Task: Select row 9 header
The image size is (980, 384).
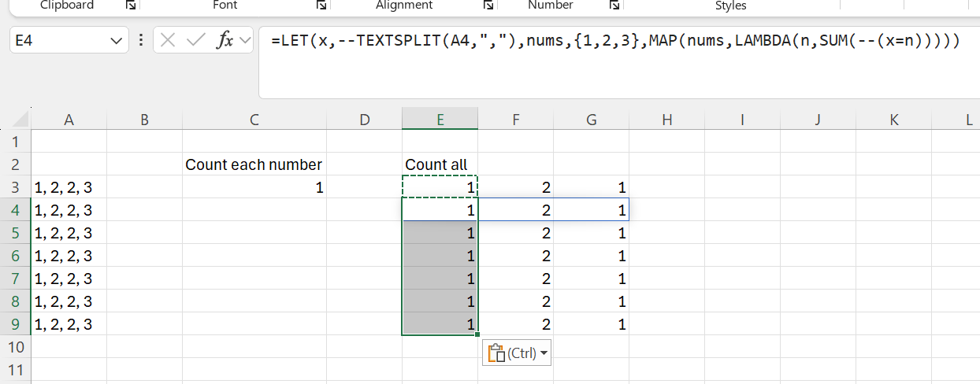Action: pos(15,324)
